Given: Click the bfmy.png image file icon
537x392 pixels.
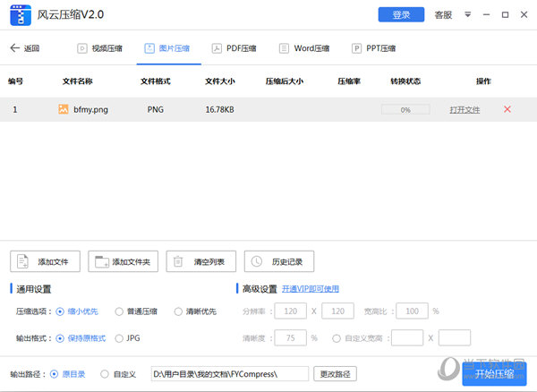Looking at the screenshot, I should 64,109.
